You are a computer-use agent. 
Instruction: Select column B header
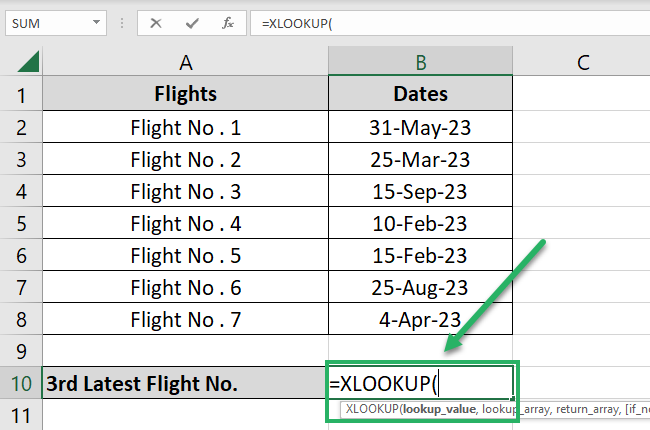tap(421, 63)
